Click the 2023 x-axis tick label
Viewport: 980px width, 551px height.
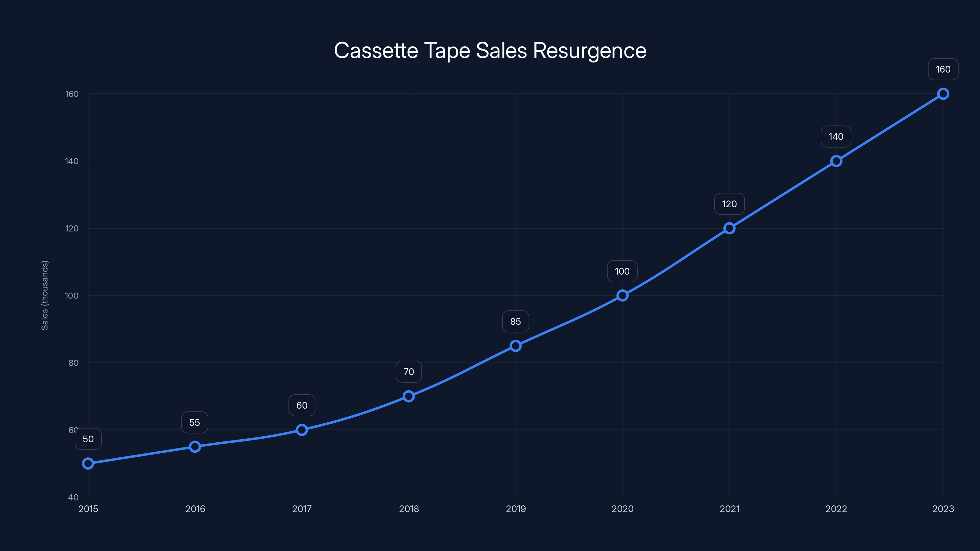coord(943,509)
